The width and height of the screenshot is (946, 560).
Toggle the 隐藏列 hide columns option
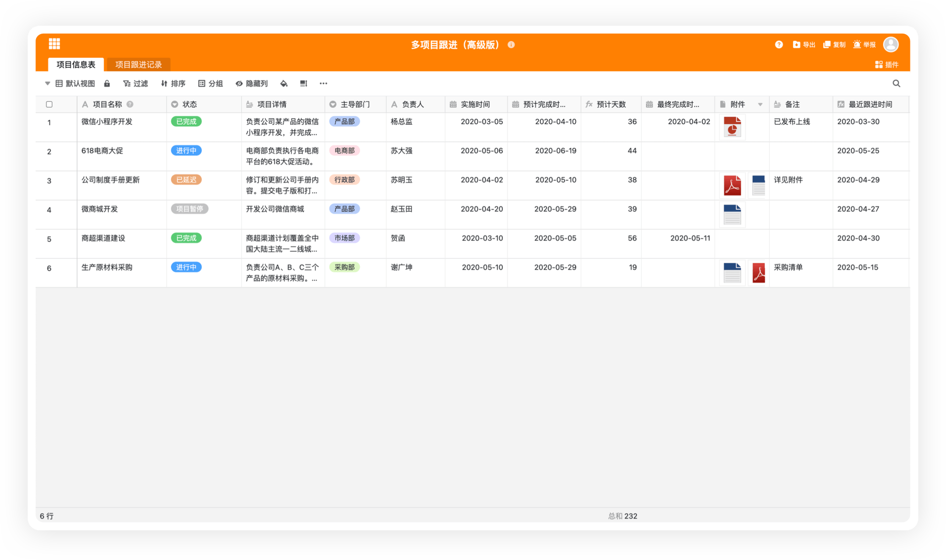coord(251,84)
